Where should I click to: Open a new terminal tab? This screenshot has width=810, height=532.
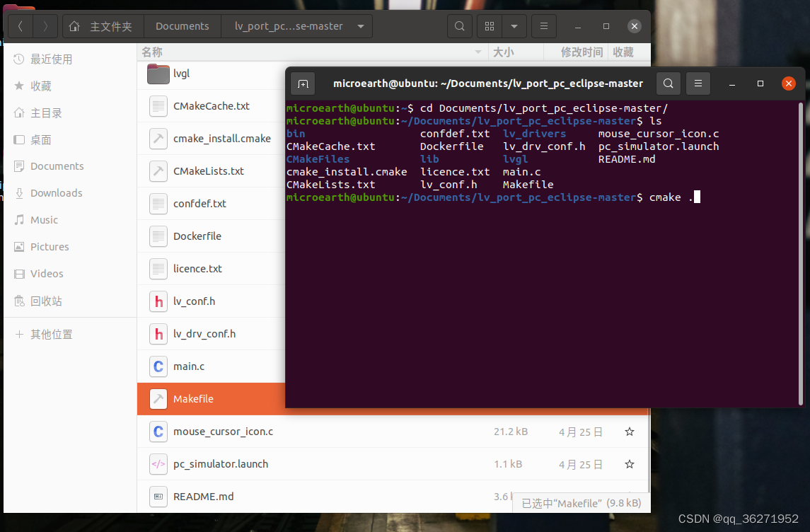click(x=303, y=83)
